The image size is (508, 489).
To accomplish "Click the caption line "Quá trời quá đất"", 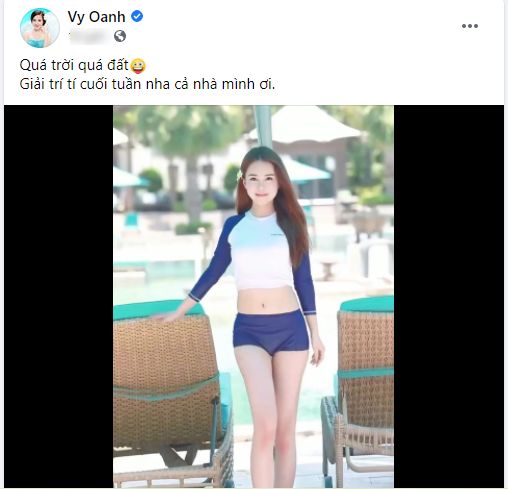I will pos(74,65).
